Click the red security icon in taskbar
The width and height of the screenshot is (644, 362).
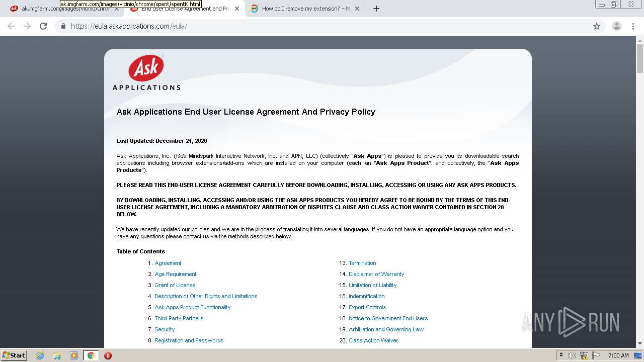coord(108,355)
